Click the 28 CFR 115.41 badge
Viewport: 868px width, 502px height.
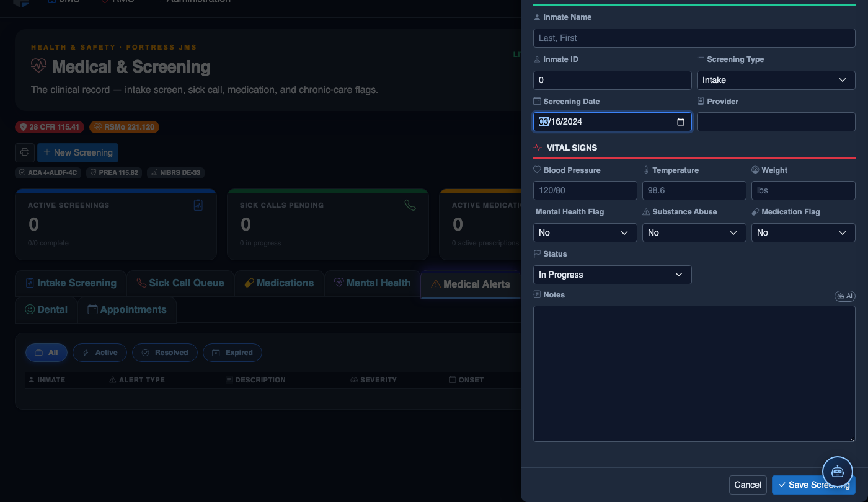click(50, 127)
